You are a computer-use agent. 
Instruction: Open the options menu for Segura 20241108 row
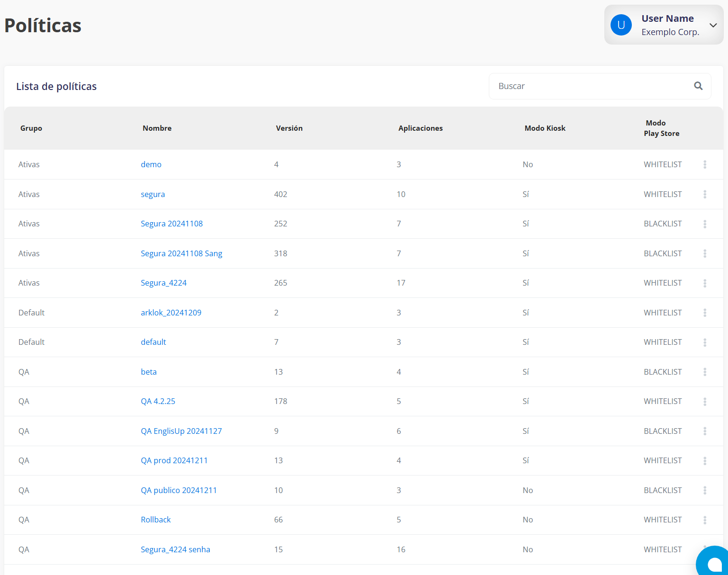(705, 224)
